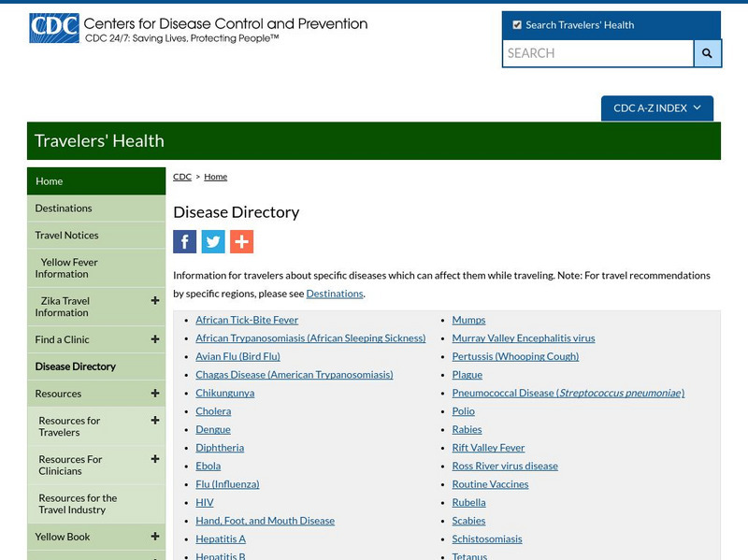Click Centers for Disease Control and Prevention title
Image resolution: width=748 pixels, height=560 pixels.
225,24
